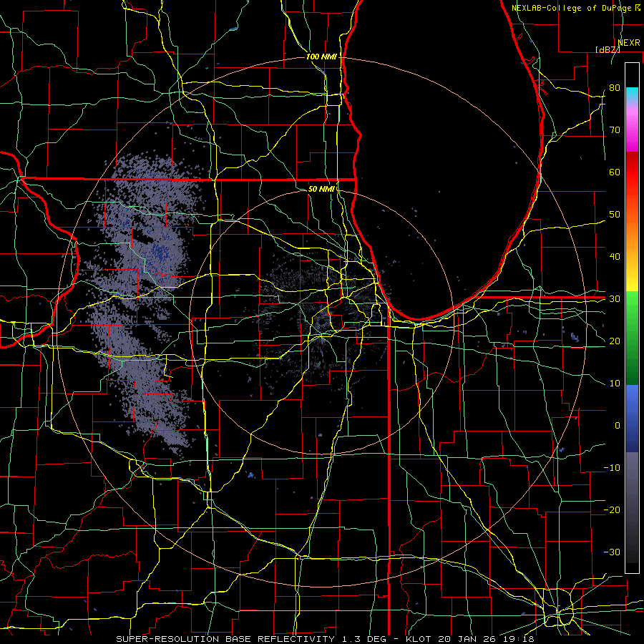
Task: Click the "KLOT 20 JAN 26 19:18" timestamp text
Action: [x=469, y=639]
